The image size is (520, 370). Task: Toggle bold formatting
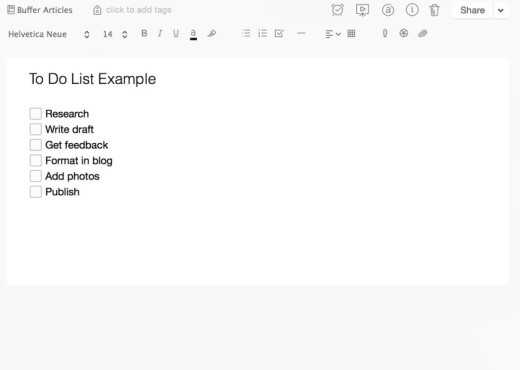pyautogui.click(x=144, y=33)
